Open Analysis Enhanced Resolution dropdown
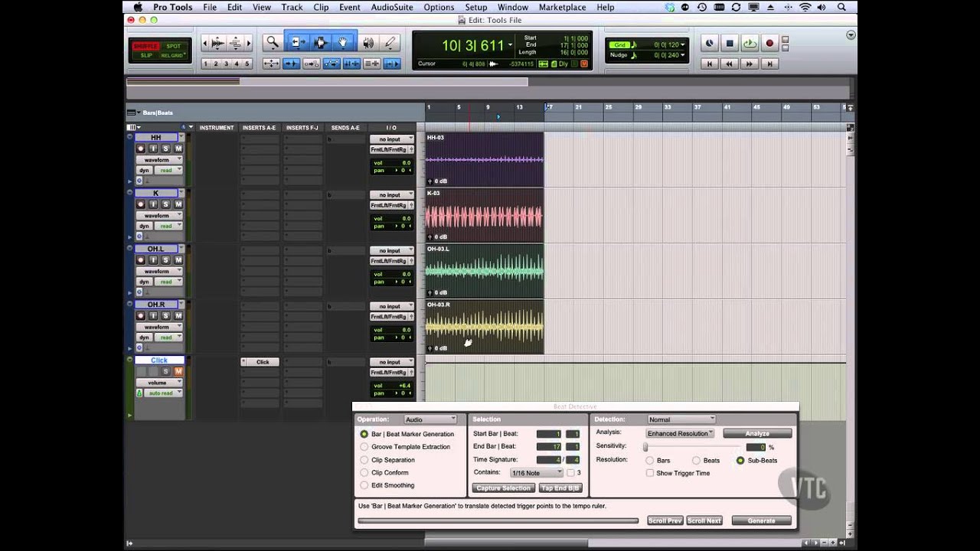The width and height of the screenshot is (980, 551). [x=680, y=433]
